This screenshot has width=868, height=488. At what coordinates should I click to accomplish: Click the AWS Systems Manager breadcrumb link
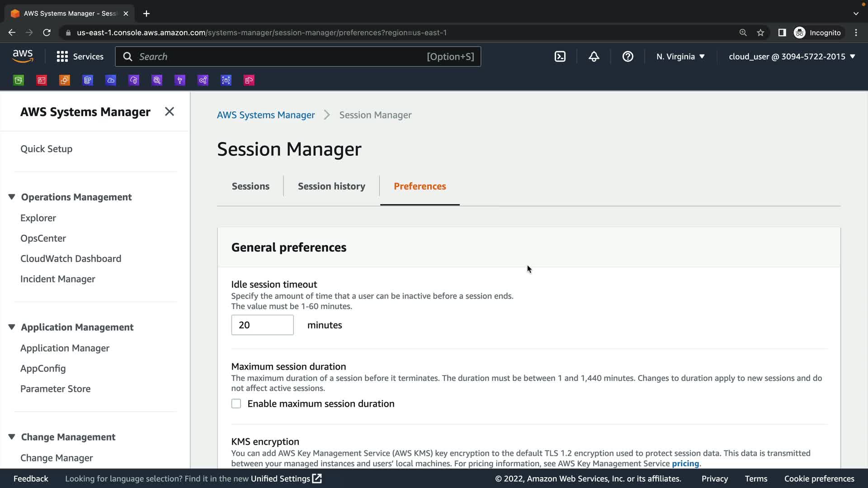[x=266, y=115]
